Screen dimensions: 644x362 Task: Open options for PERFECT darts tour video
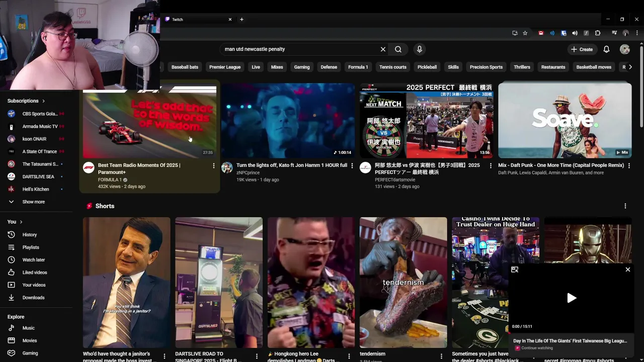(x=491, y=165)
